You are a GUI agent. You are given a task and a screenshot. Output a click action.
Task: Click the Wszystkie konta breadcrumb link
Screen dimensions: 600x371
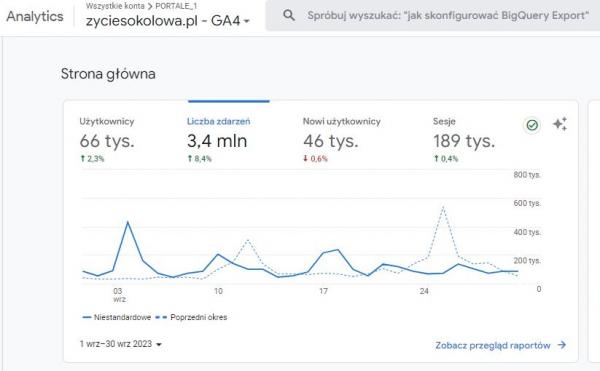[115, 6]
